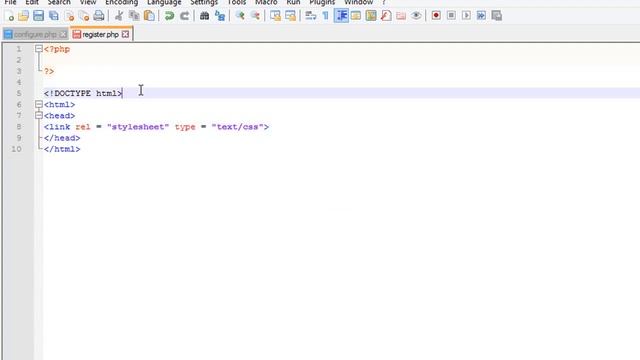Open the File menu
The image size is (640, 360).
pos(11,2)
